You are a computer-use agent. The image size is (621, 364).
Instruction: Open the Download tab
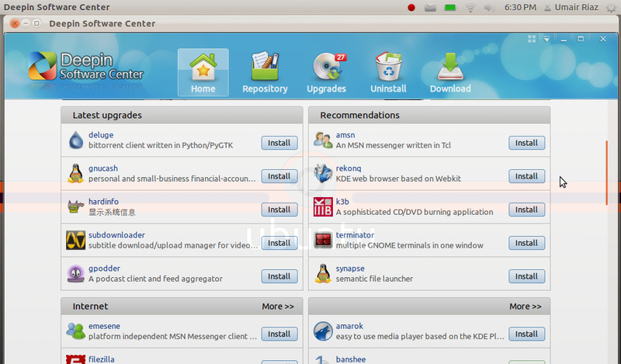pos(450,72)
